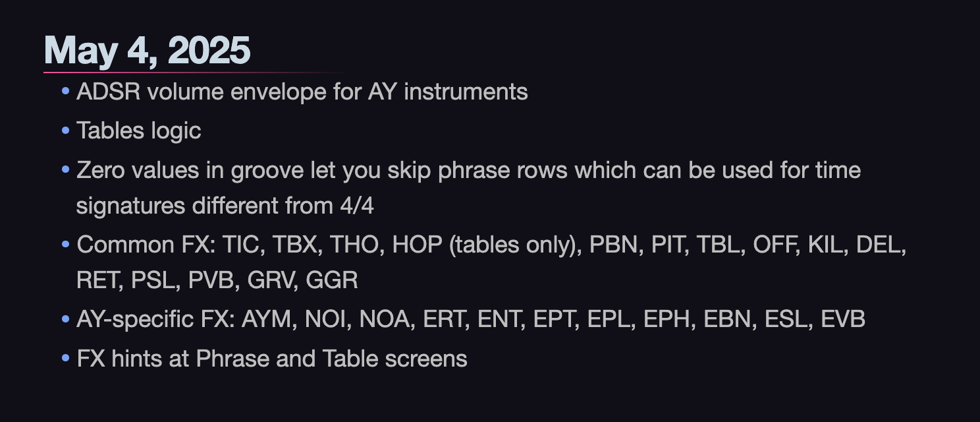980x422 pixels.
Task: Click the bullet before "Tables logic"
Action: tap(65, 131)
